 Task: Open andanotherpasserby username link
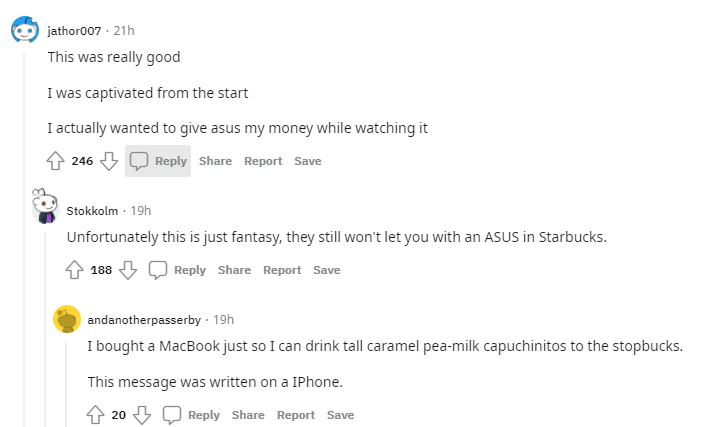point(143,319)
